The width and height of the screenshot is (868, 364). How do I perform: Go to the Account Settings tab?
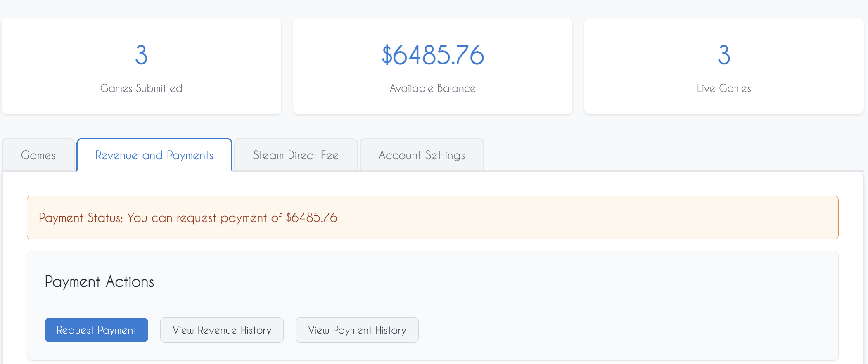click(x=422, y=155)
